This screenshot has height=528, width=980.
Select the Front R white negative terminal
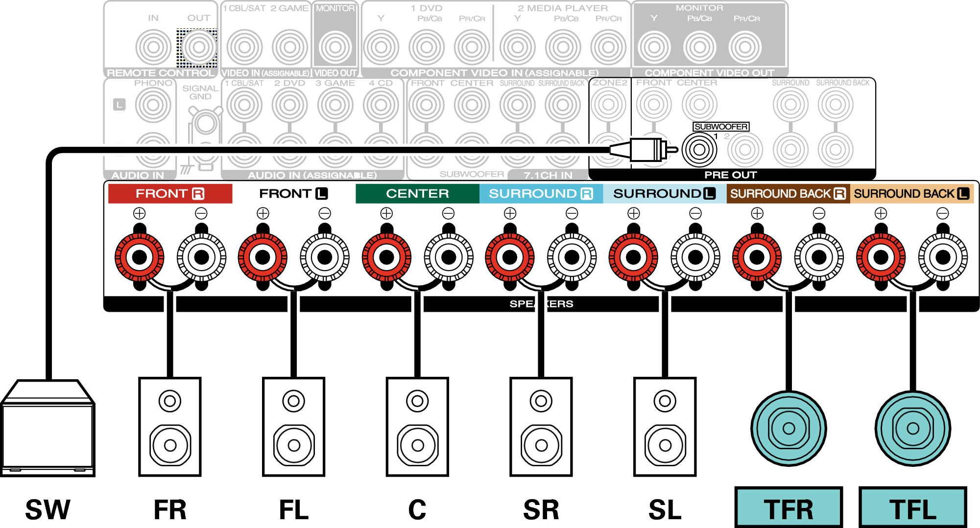tap(201, 257)
